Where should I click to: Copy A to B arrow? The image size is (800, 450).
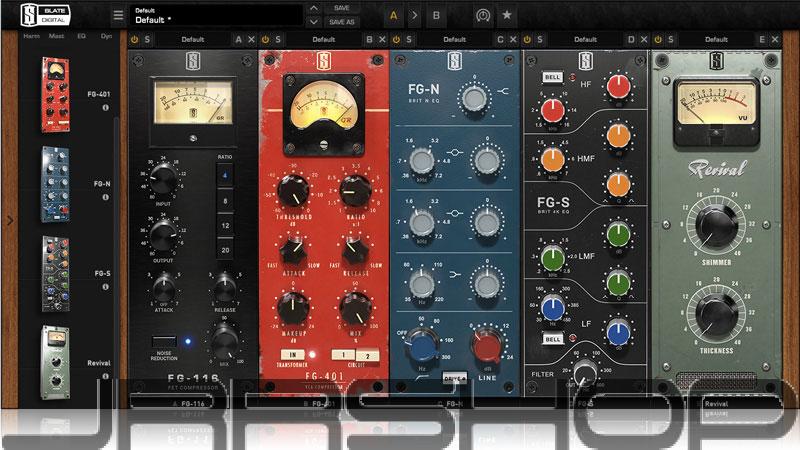pos(415,15)
